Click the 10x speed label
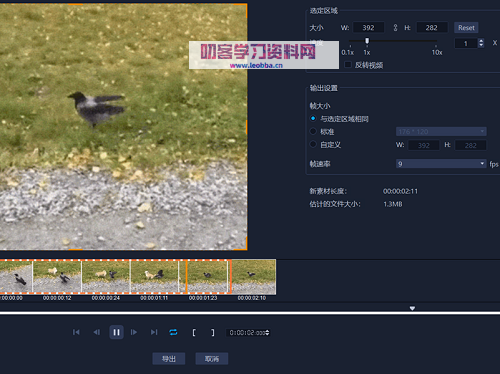Image resolution: width=500 pixels, height=374 pixels. coord(437,52)
